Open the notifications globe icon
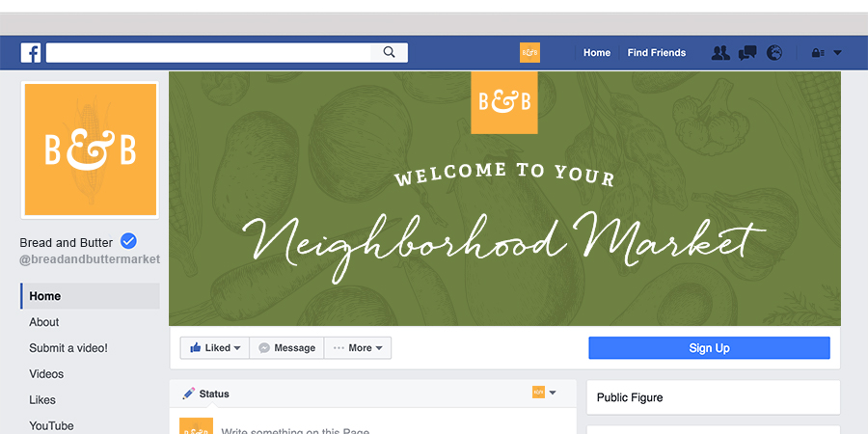Screen dimensions: 868x434 pos(774,53)
